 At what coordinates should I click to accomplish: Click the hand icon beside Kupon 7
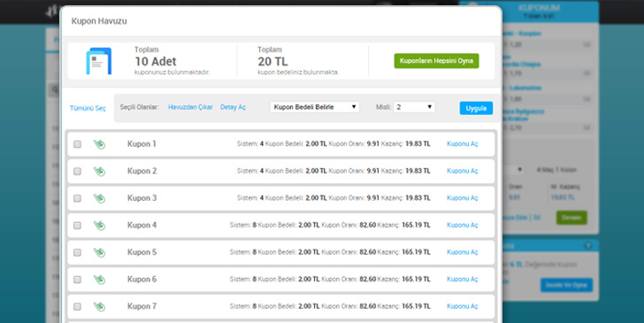tap(99, 306)
